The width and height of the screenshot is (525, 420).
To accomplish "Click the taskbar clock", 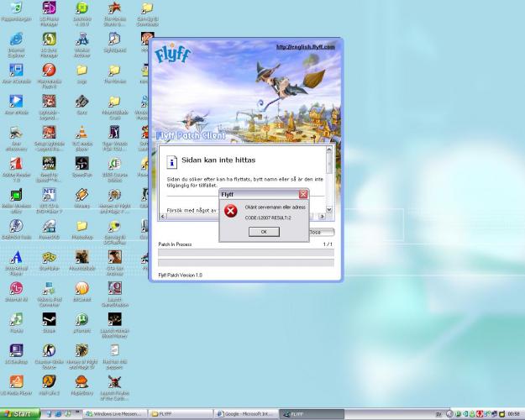I will click(x=513, y=414).
